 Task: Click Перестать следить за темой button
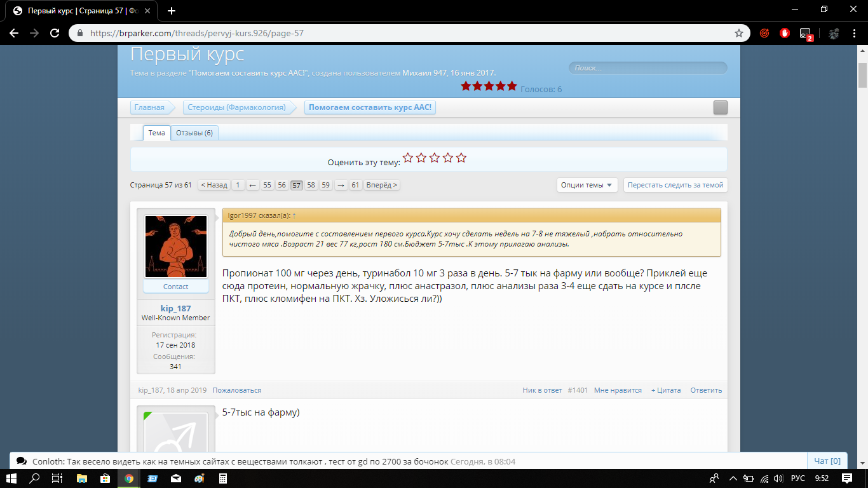click(x=675, y=185)
